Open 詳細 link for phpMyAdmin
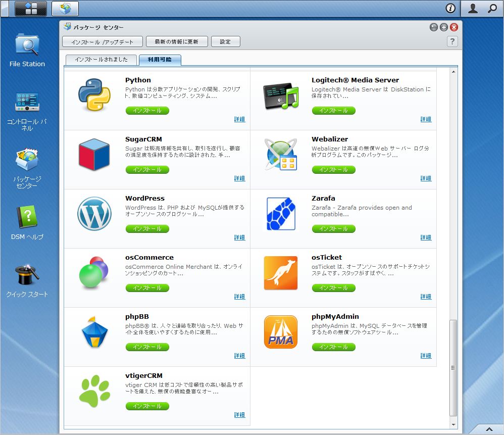504x435 pixels. (x=426, y=356)
